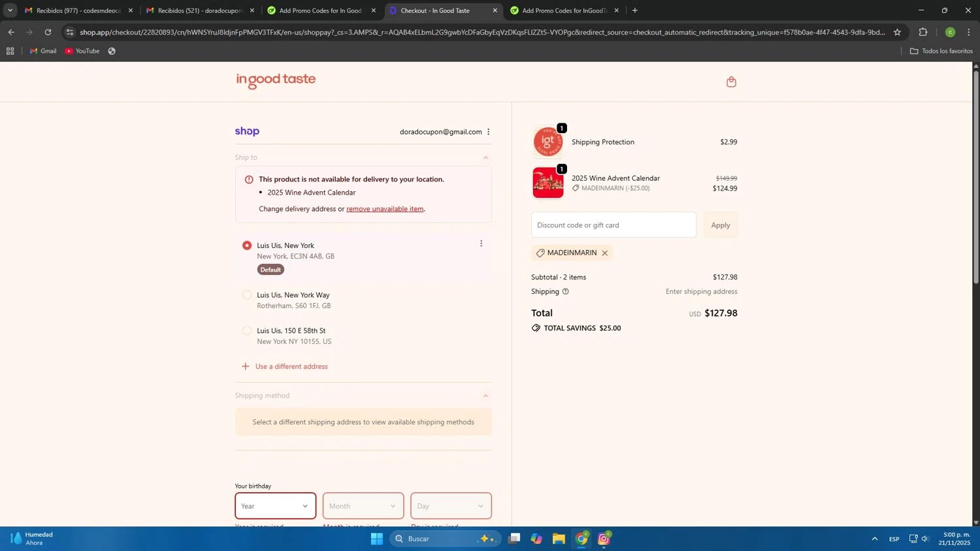Image resolution: width=980 pixels, height=551 pixels.
Task: View site information icon in address bar
Action: (70, 32)
